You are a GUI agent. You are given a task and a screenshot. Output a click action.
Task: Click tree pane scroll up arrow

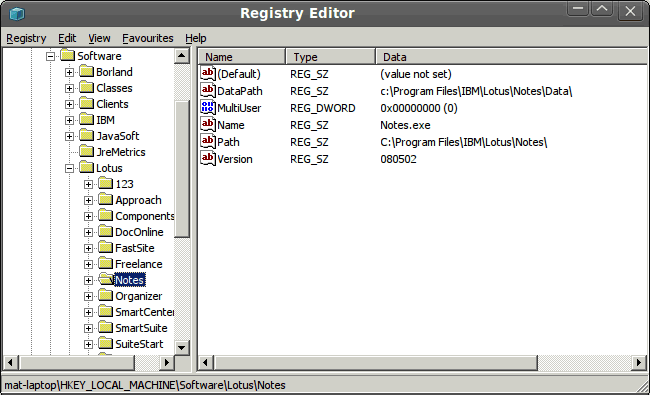[182, 56]
